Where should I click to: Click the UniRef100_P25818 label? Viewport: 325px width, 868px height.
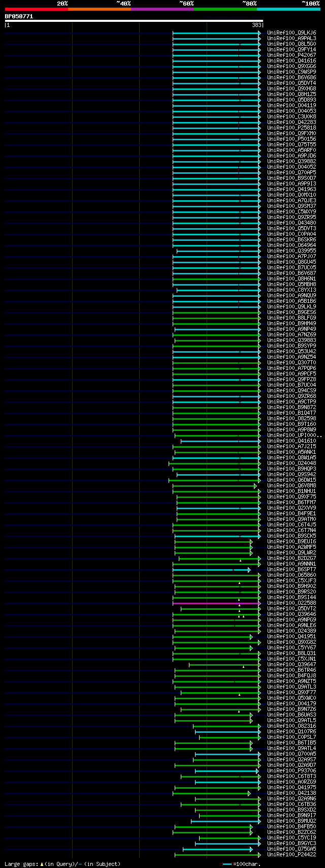click(291, 128)
